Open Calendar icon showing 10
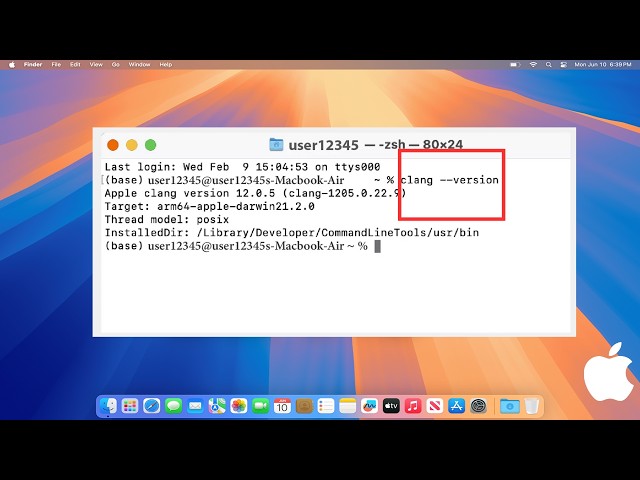Viewport: 640px width, 480px height. (282, 406)
